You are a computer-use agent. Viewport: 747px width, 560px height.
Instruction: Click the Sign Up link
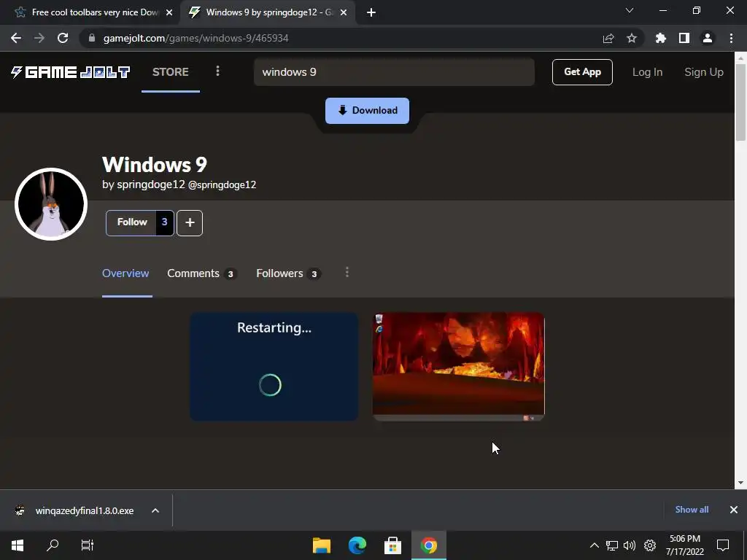pyautogui.click(x=704, y=72)
